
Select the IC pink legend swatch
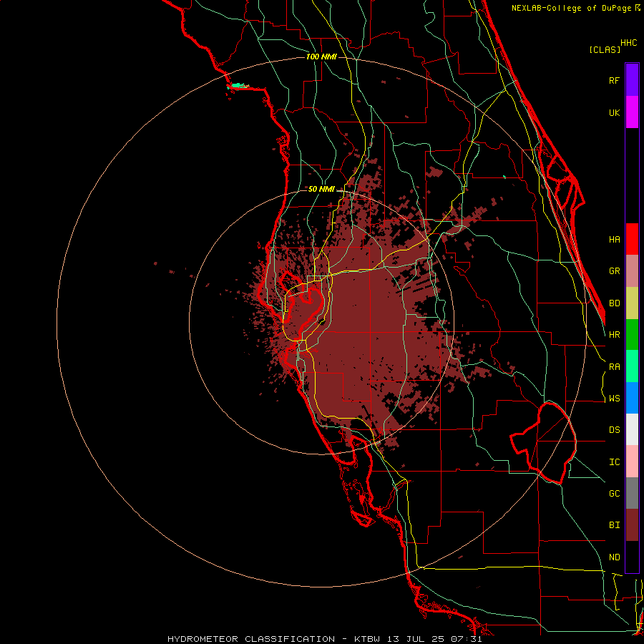(632, 462)
